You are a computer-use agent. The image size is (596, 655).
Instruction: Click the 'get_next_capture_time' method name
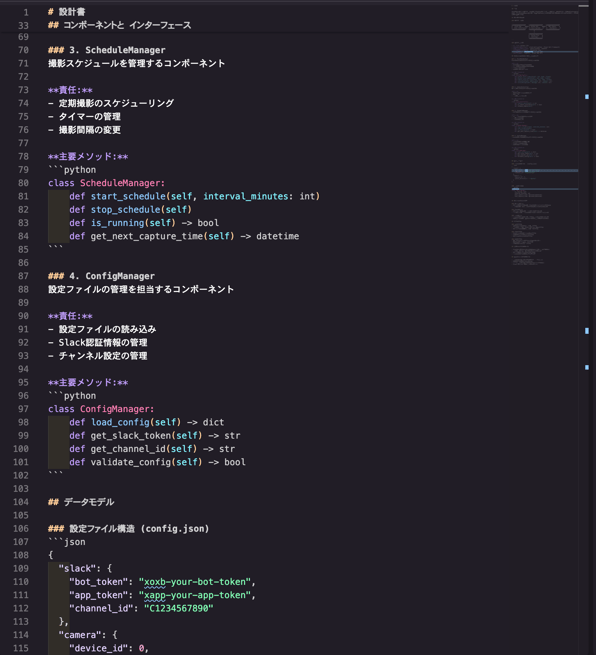click(x=147, y=236)
